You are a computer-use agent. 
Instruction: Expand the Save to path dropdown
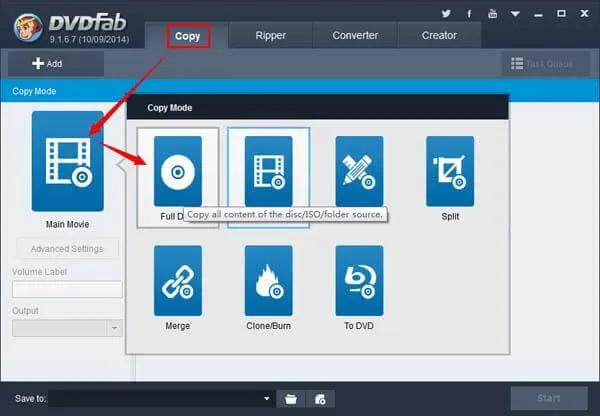[x=267, y=399]
